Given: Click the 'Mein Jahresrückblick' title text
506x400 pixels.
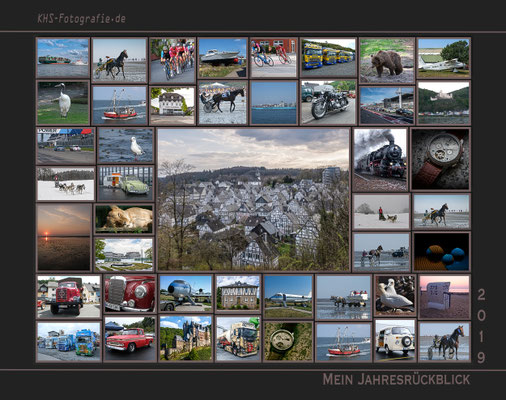Looking at the screenshot, I should pos(396,380).
